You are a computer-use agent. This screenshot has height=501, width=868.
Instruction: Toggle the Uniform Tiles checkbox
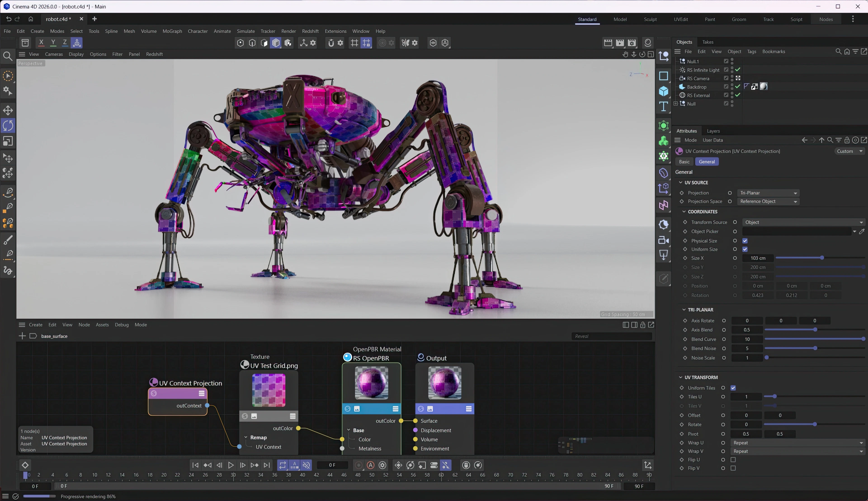(733, 388)
